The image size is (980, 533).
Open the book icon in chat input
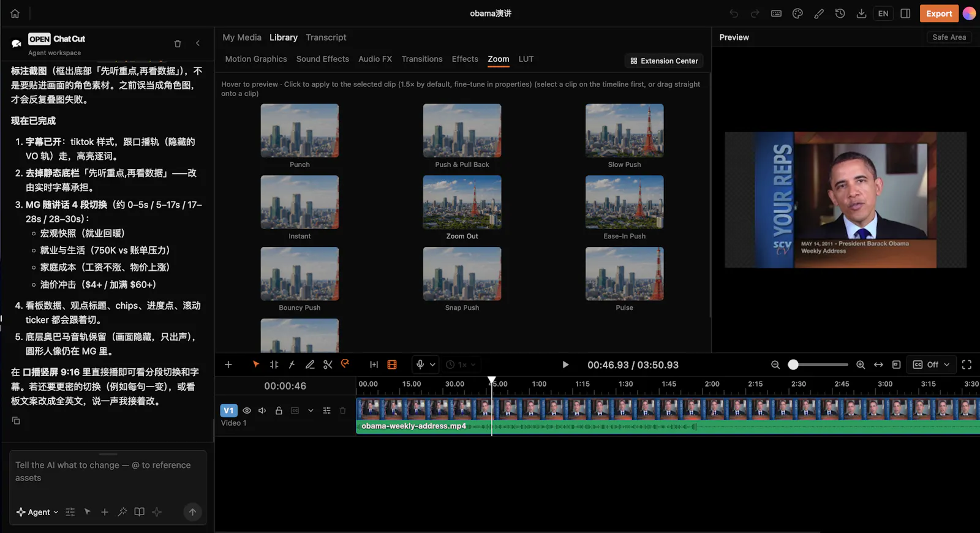point(140,512)
